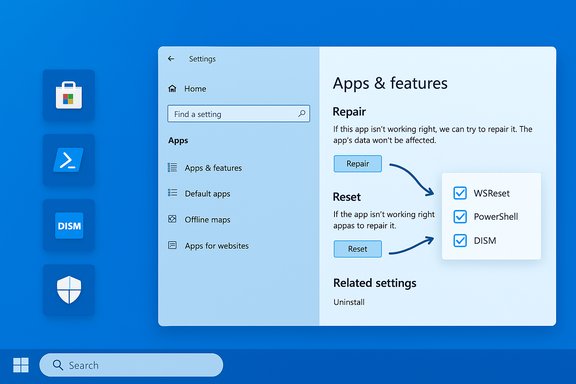Open the Uninstall related setting link
Image resolution: width=576 pixels, height=384 pixels.
[x=349, y=302]
